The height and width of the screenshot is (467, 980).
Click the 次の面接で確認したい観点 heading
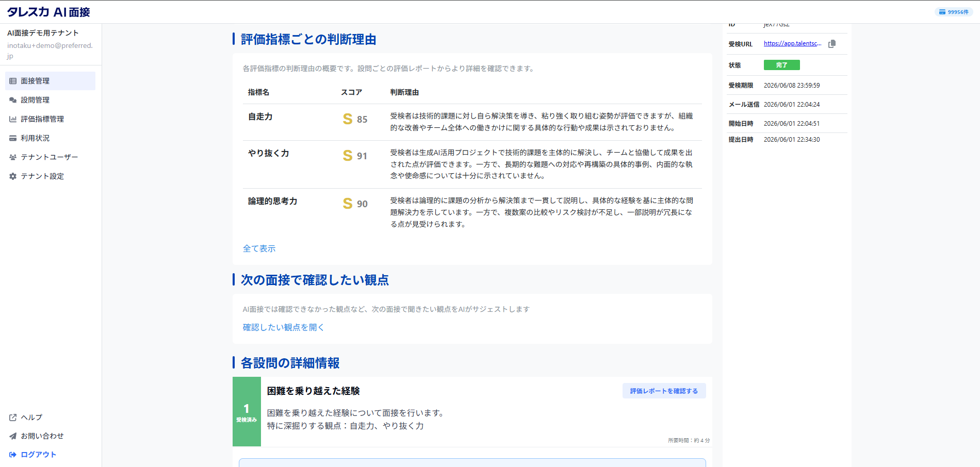(315, 280)
